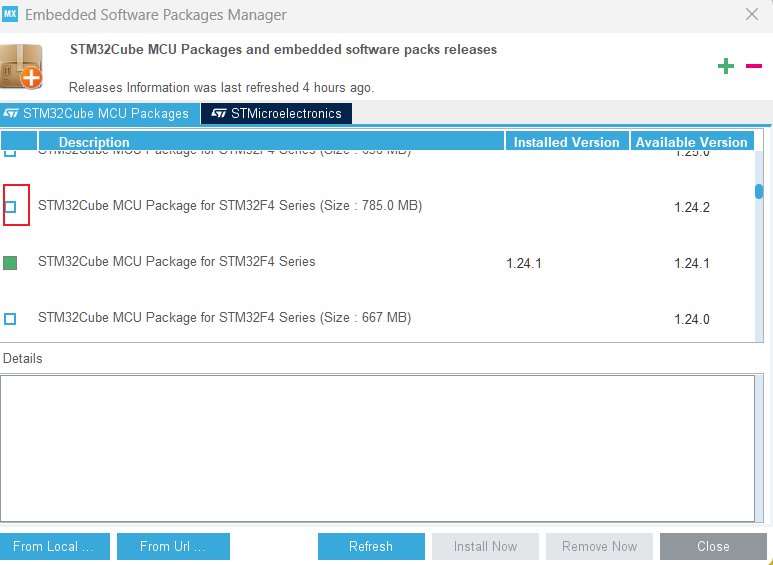
Task: Click the Installed Version column header
Action: tap(567, 142)
